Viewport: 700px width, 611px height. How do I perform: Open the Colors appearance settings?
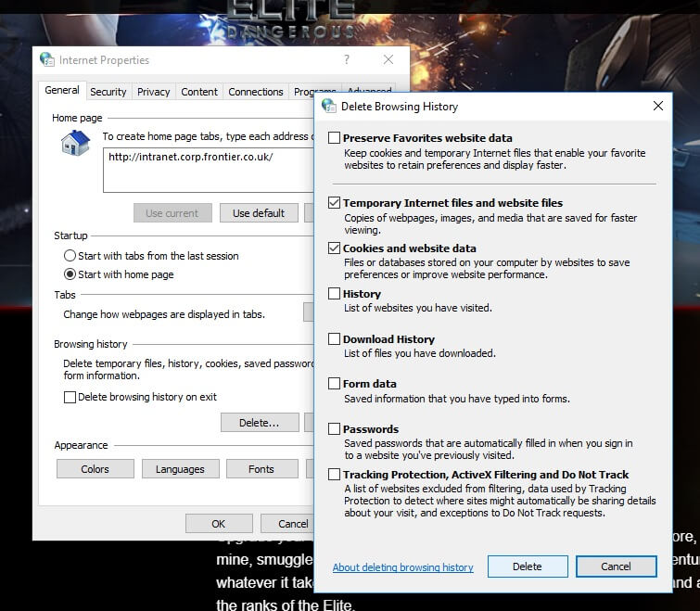click(95, 469)
